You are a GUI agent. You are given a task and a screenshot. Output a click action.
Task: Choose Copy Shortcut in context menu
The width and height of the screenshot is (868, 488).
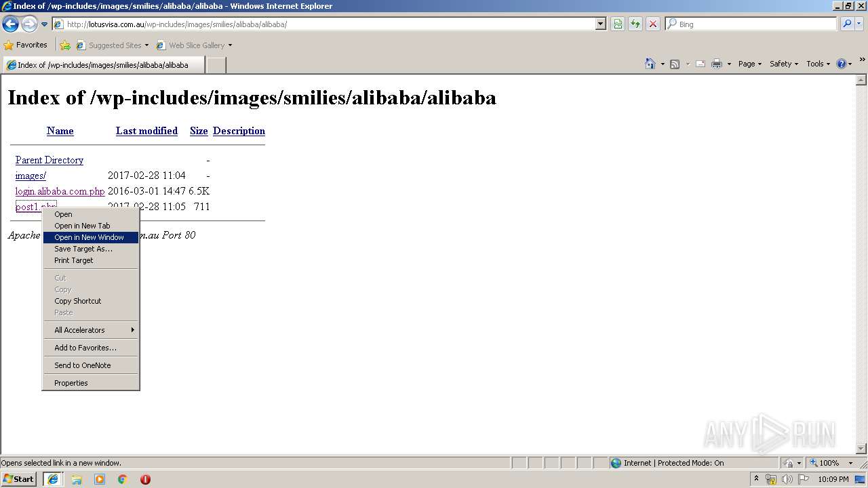pyautogui.click(x=91, y=301)
